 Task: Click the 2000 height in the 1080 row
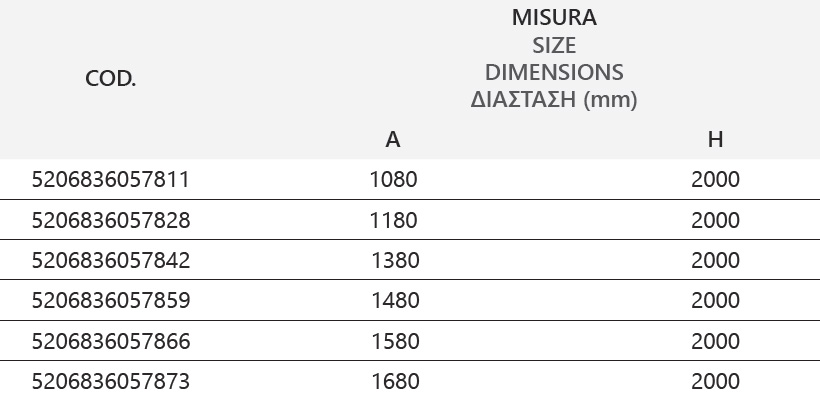[715, 179]
